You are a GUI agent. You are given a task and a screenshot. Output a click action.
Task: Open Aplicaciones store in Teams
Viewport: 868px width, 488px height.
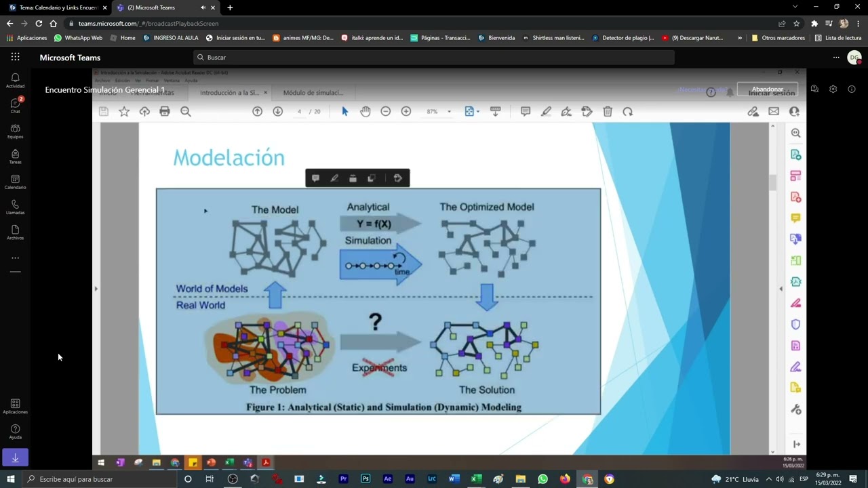click(15, 407)
